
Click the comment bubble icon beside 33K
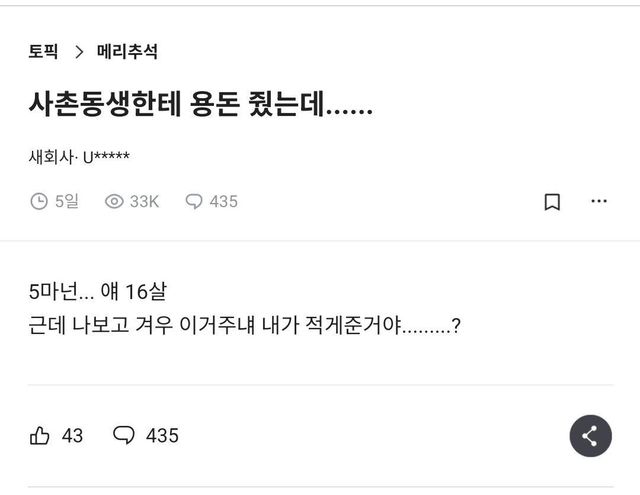point(194,201)
